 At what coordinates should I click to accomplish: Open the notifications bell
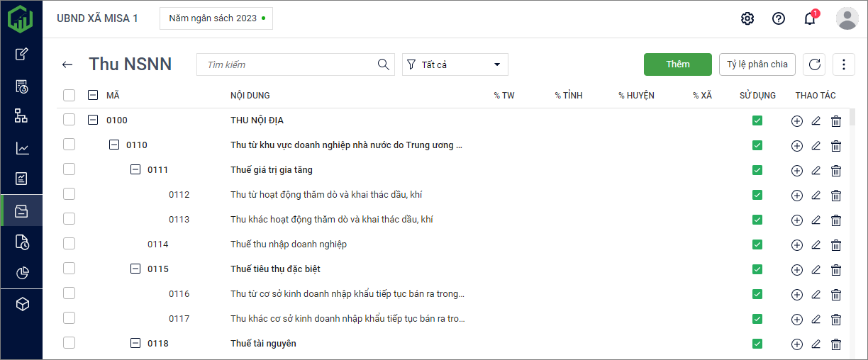[x=810, y=18]
